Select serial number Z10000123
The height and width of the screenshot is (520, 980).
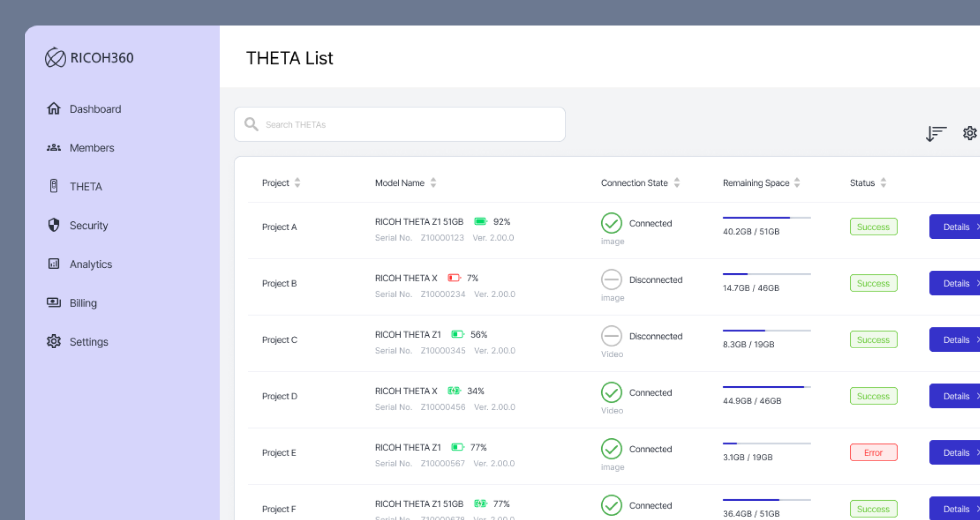click(x=442, y=238)
